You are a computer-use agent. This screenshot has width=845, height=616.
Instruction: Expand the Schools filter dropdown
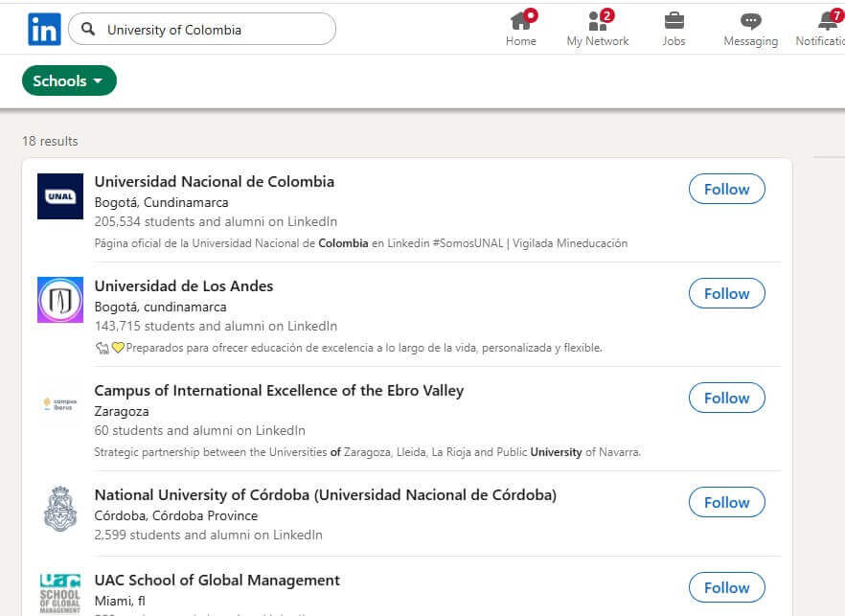click(69, 80)
